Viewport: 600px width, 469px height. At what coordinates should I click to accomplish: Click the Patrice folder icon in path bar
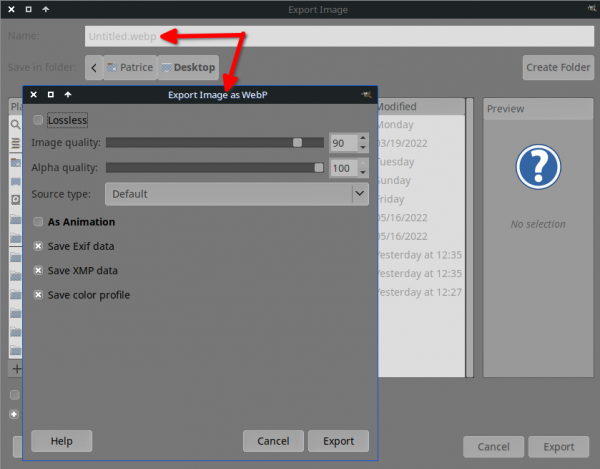(112, 68)
